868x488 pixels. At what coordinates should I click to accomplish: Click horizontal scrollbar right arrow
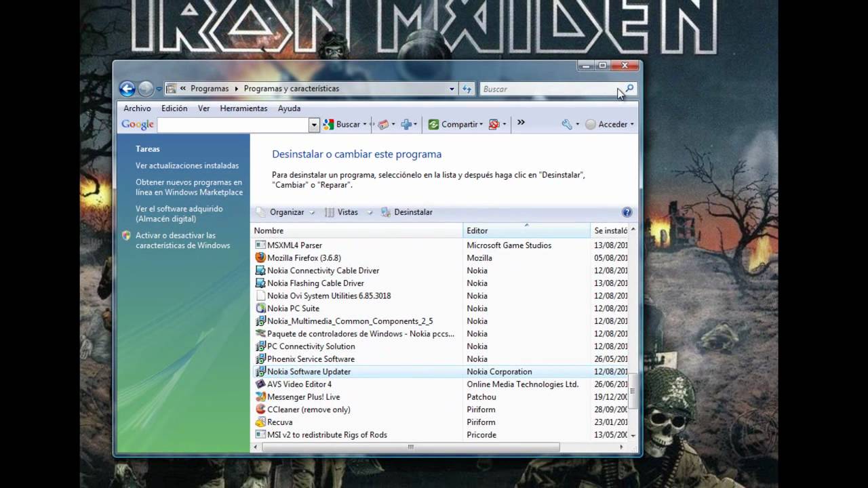tap(622, 447)
